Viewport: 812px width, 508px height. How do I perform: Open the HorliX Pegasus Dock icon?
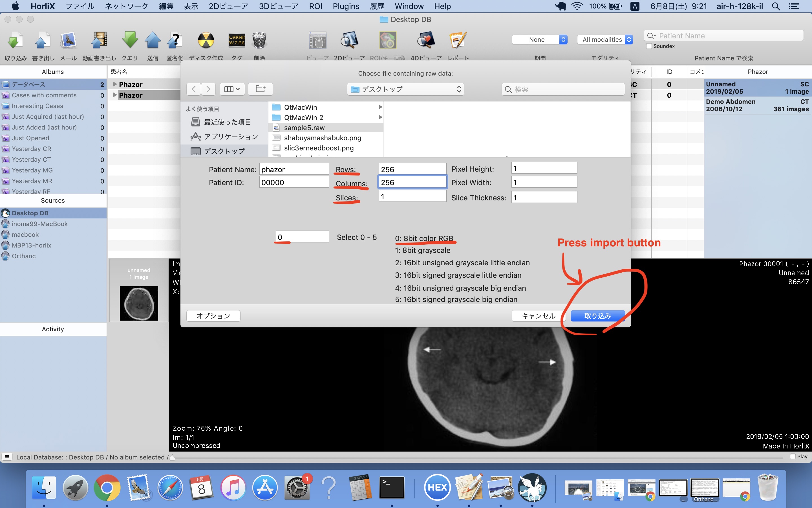tap(532, 487)
